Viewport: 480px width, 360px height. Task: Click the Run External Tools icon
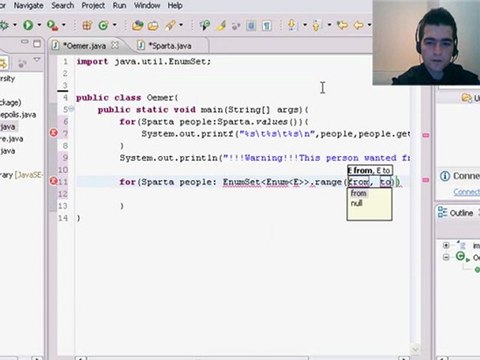click(x=53, y=25)
